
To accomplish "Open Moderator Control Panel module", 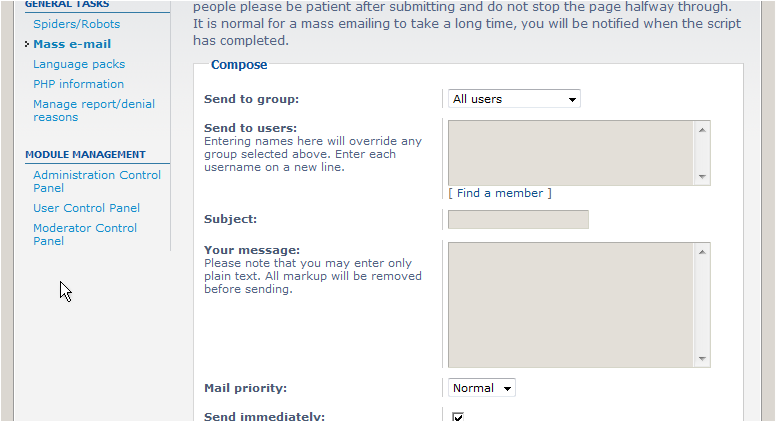I will coord(85,234).
